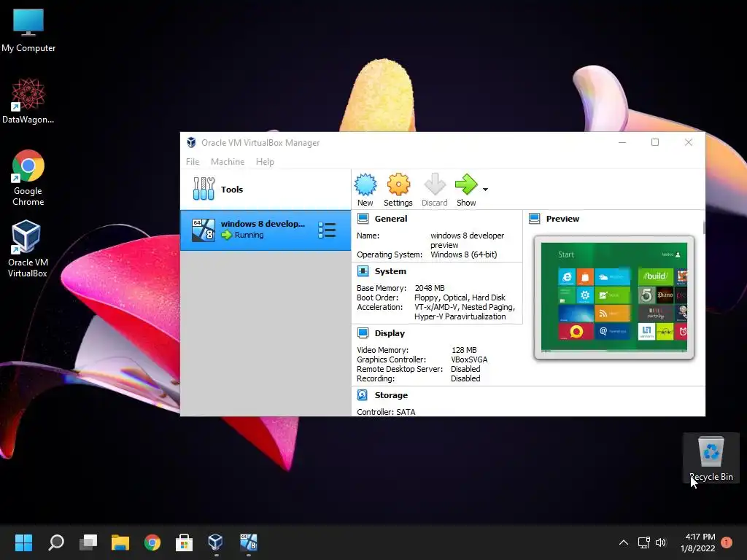Switch to VirtualBox Manager taskbar icon
The width and height of the screenshot is (747, 560).
tap(215, 542)
